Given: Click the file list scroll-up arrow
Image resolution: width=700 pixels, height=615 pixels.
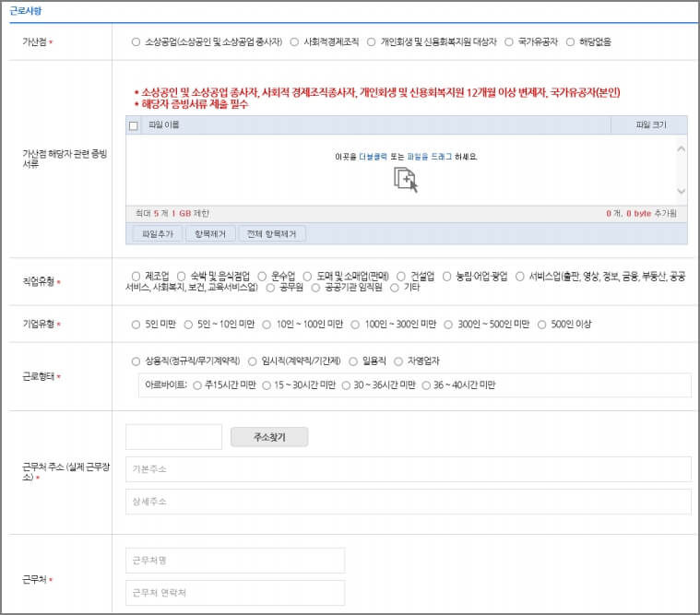Looking at the screenshot, I should point(681,148).
